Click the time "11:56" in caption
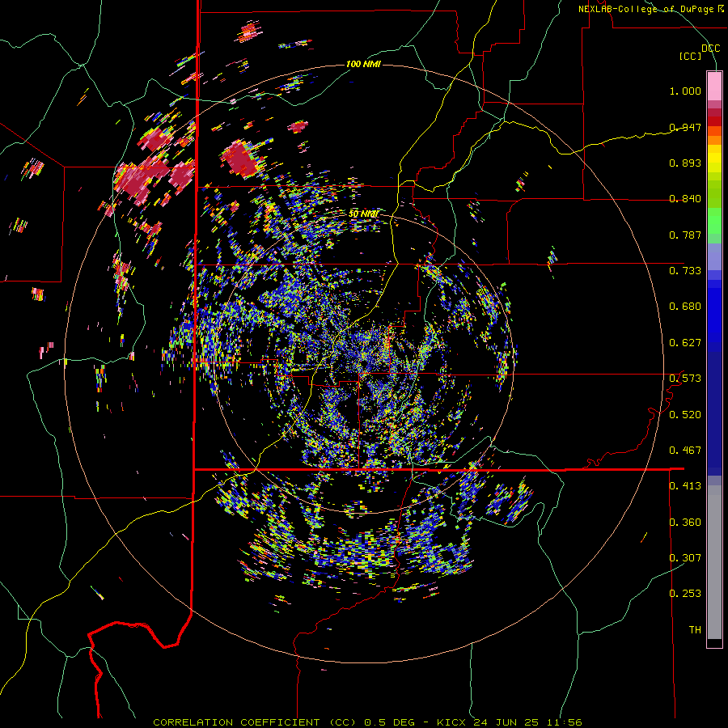The height and width of the screenshot is (728, 728). coord(563,722)
